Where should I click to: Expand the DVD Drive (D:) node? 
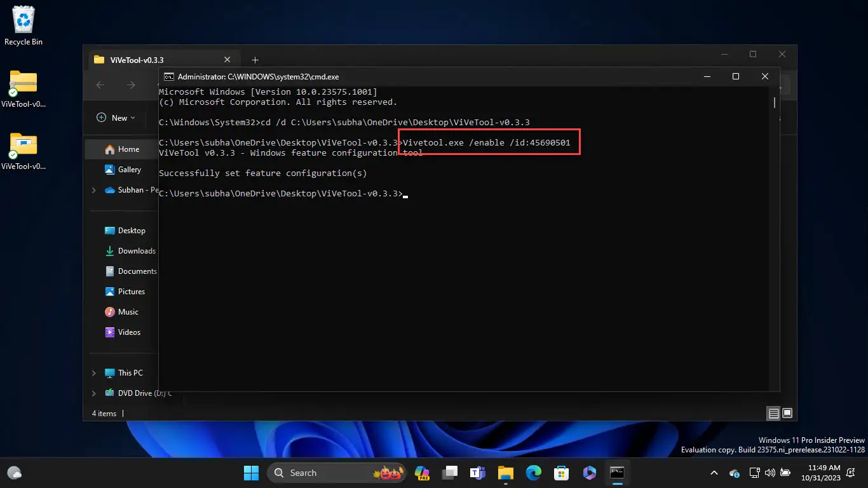coord(94,393)
